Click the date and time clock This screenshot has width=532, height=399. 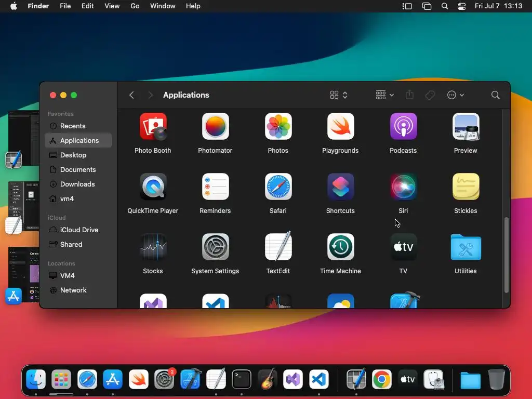pyautogui.click(x=498, y=6)
